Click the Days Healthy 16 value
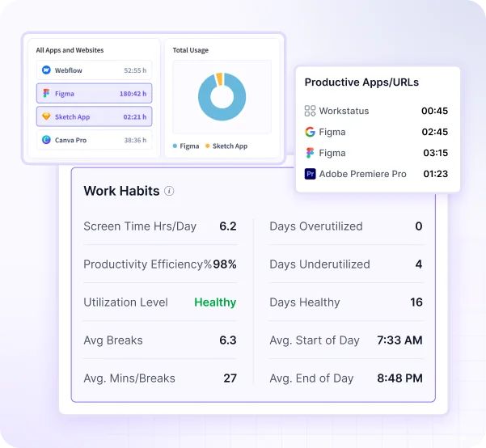Image resolution: width=486 pixels, height=448 pixels. 416,302
